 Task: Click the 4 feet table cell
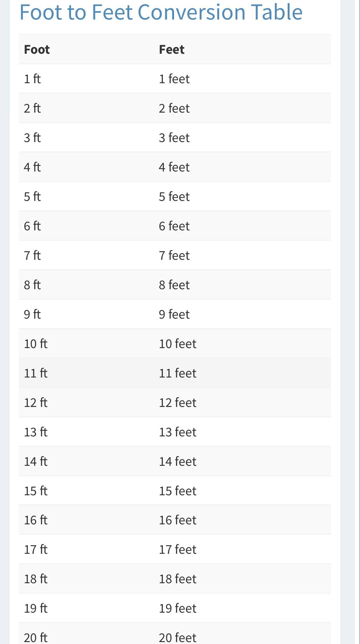coord(174,167)
